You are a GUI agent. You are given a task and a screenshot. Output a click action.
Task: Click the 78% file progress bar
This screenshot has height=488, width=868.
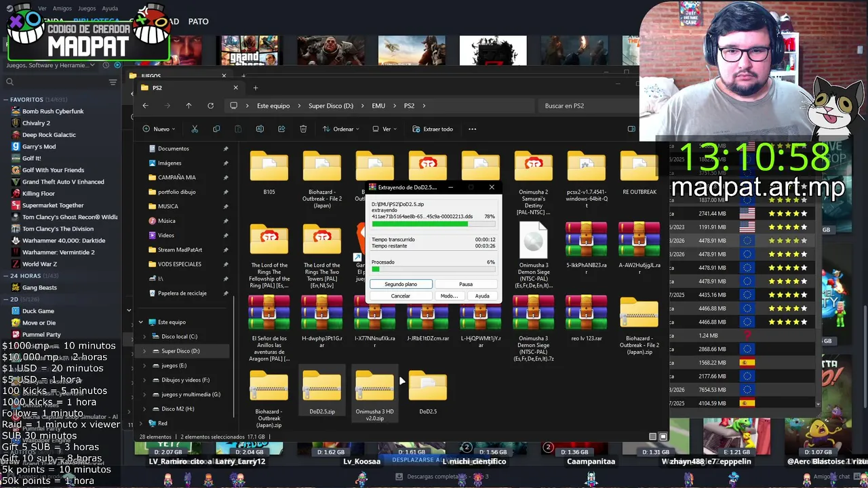pos(433,224)
